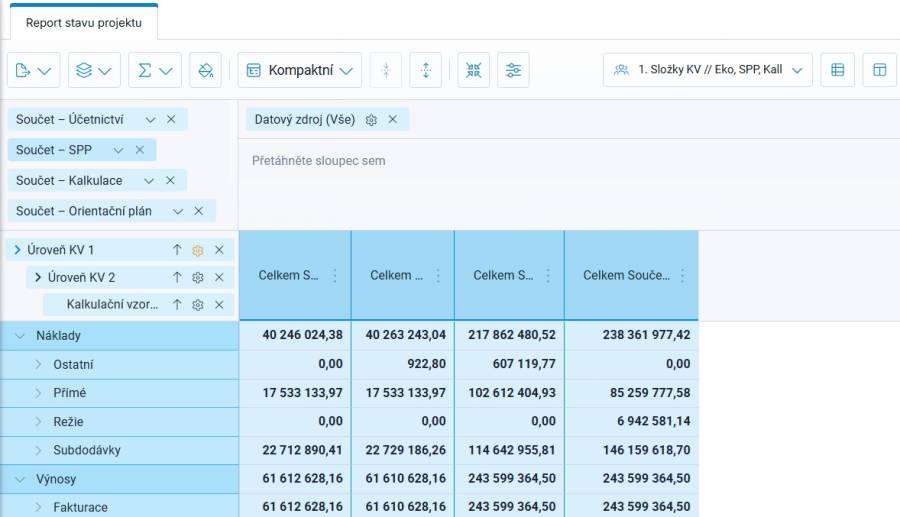Click the panel layout icon at right
The height and width of the screenshot is (517, 900).
879,70
